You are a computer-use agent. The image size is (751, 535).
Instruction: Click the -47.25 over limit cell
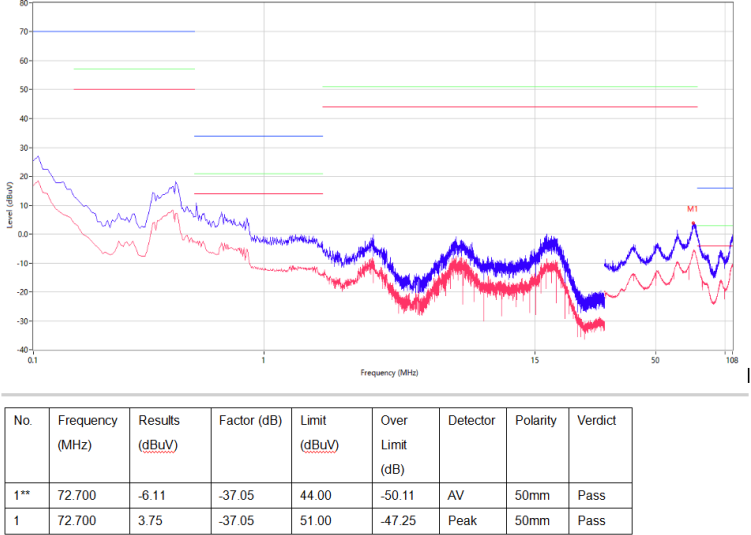coord(398,521)
